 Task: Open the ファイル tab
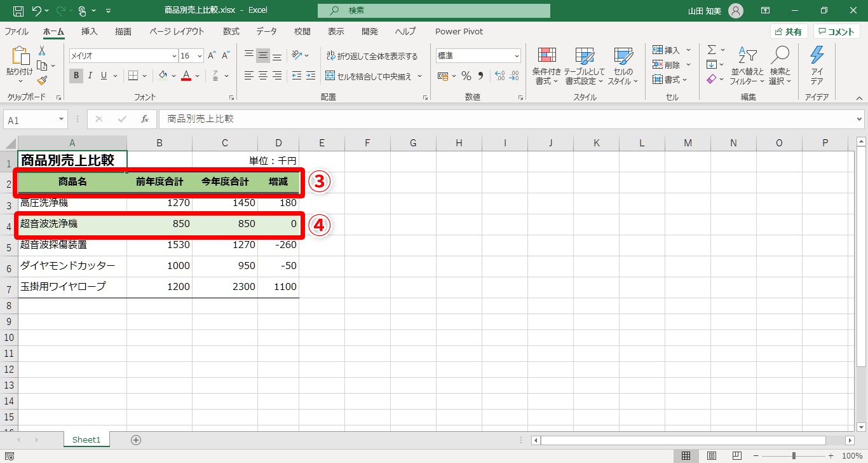tap(17, 31)
